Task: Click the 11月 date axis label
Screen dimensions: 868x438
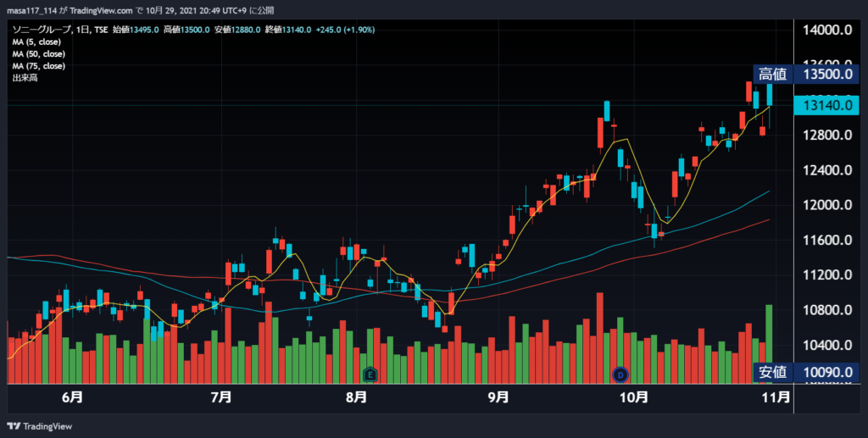Action: 776,396
